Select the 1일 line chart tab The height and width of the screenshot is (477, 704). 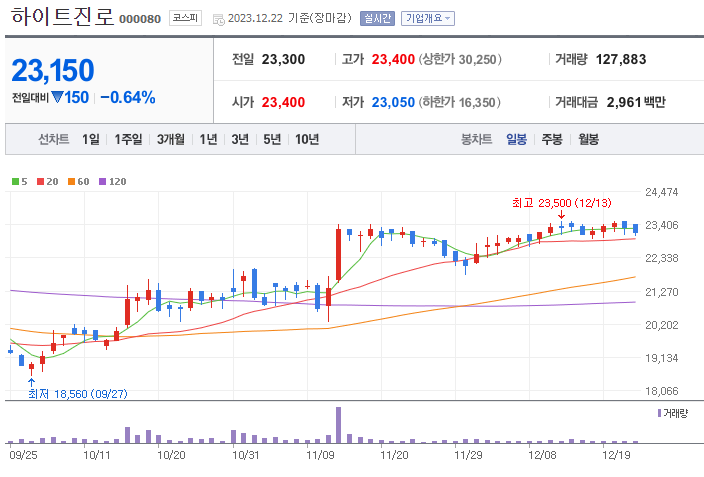tap(91, 139)
